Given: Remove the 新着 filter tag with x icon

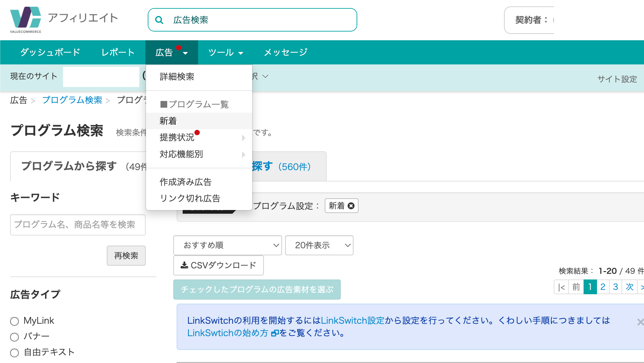Looking at the screenshot, I should [351, 206].
